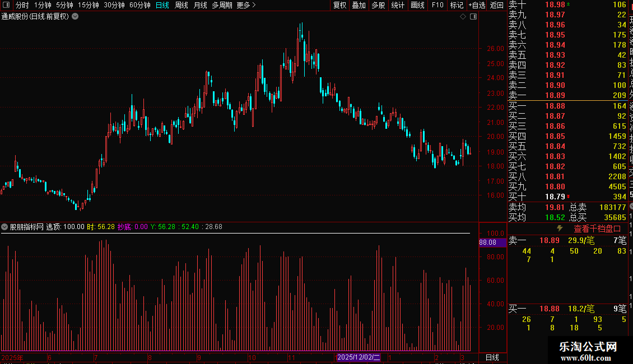Select the 日线 daily period tab
The width and height of the screenshot is (633, 364).
[162, 5]
